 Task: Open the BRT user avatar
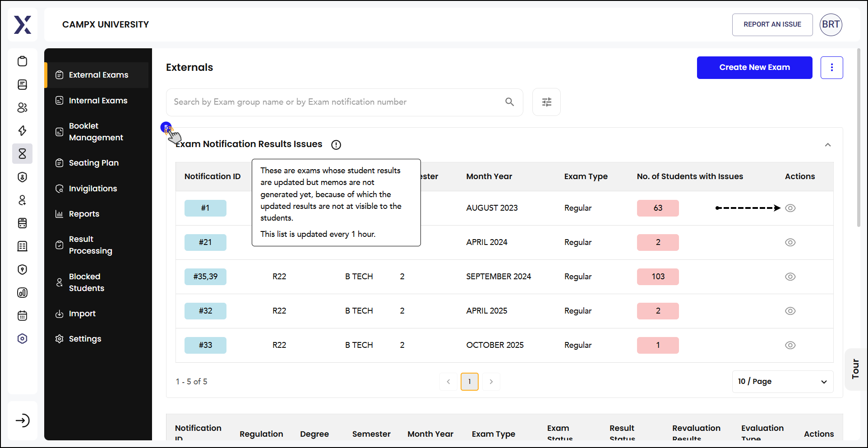(831, 24)
